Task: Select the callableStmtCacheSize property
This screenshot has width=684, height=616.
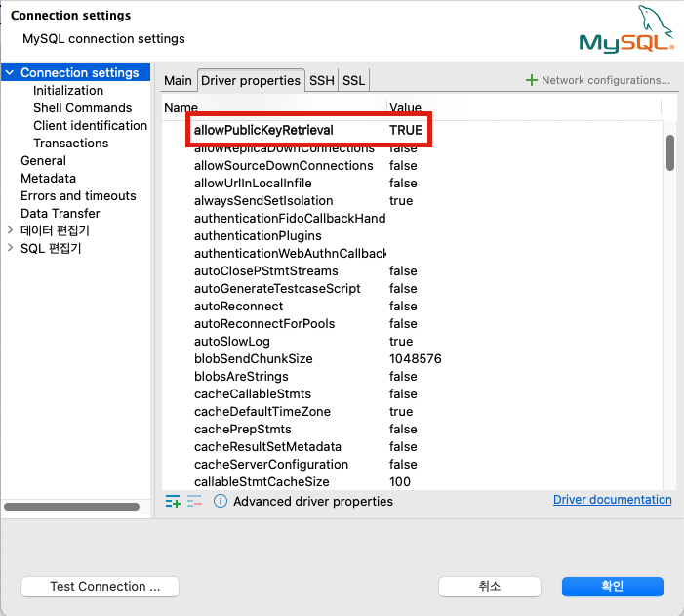Action: coord(262,481)
